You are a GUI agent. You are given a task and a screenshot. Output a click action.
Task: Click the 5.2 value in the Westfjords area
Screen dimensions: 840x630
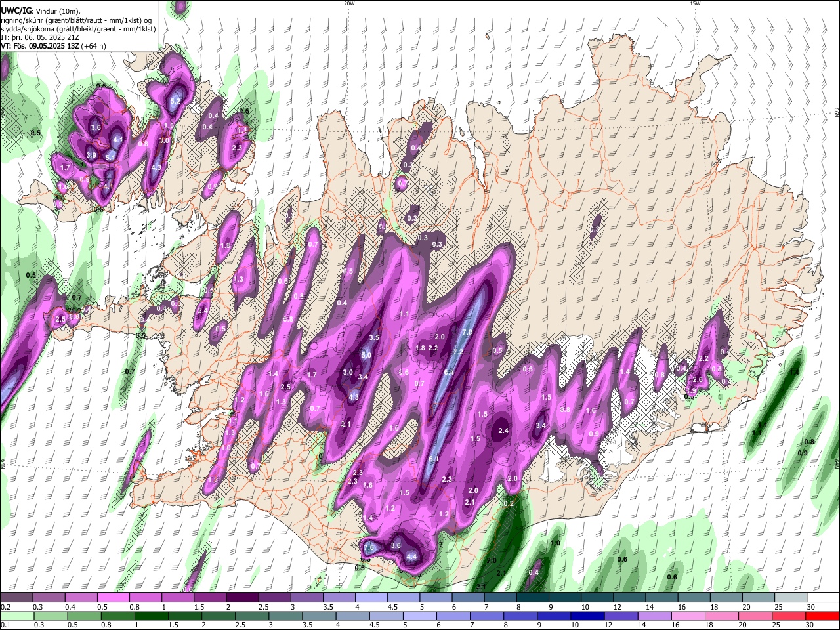pos(175,102)
